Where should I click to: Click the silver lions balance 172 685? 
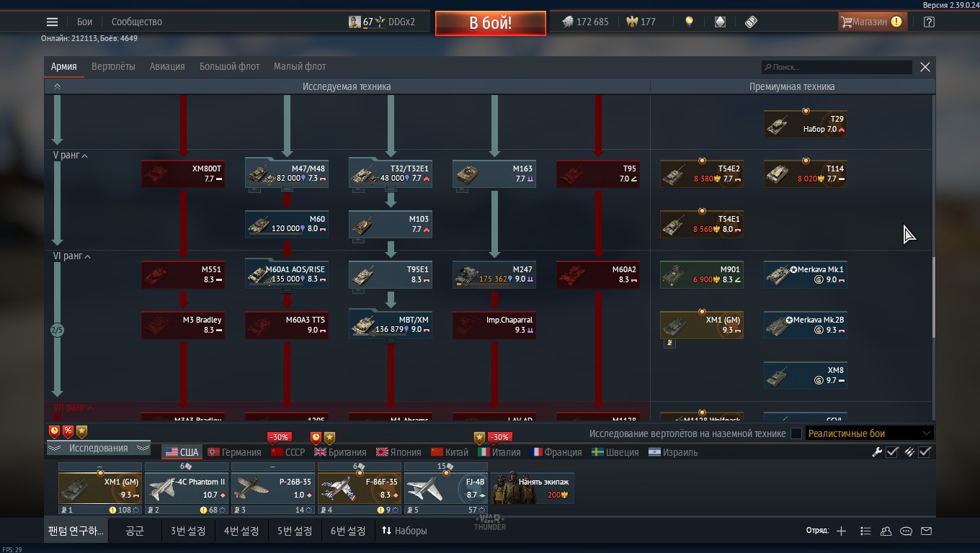click(585, 22)
